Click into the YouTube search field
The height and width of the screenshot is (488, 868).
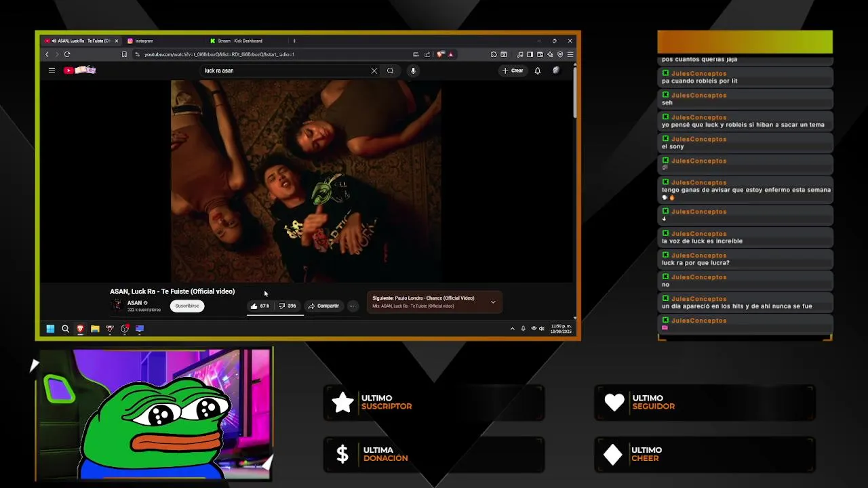pos(285,70)
